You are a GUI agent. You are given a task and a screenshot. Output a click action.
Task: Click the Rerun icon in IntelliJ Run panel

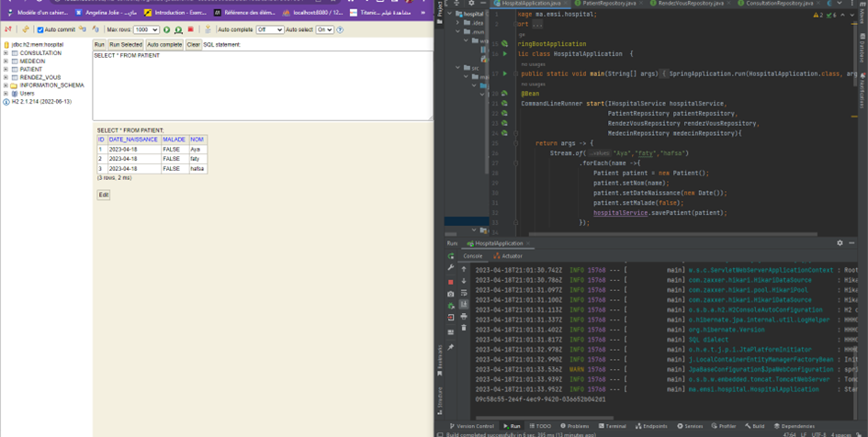tap(451, 256)
